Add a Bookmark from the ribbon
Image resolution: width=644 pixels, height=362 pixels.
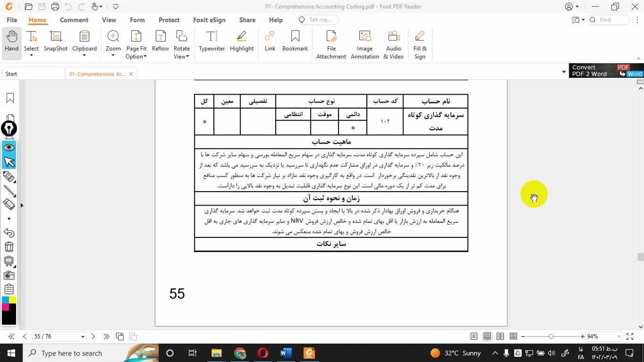(x=295, y=41)
